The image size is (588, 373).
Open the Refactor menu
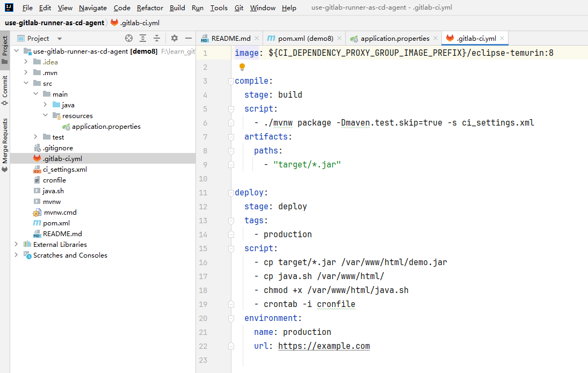[150, 8]
